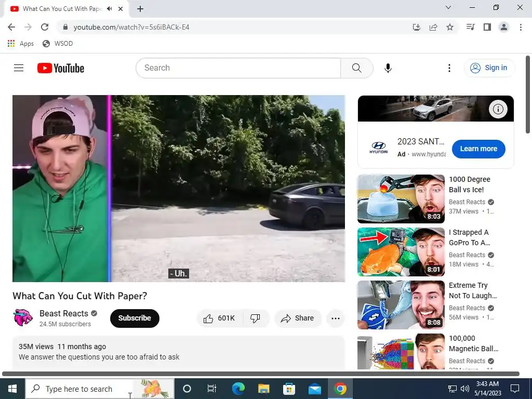This screenshot has height=399, width=532.
Task: Like the video with thumbs up 601K
Action: click(219, 318)
